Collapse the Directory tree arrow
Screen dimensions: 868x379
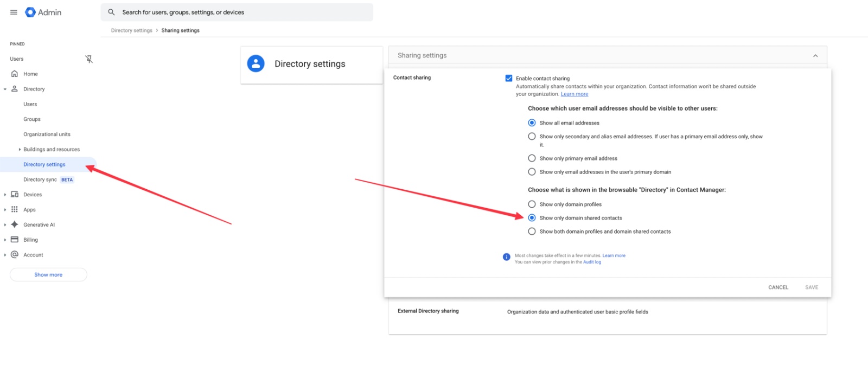[5, 89]
